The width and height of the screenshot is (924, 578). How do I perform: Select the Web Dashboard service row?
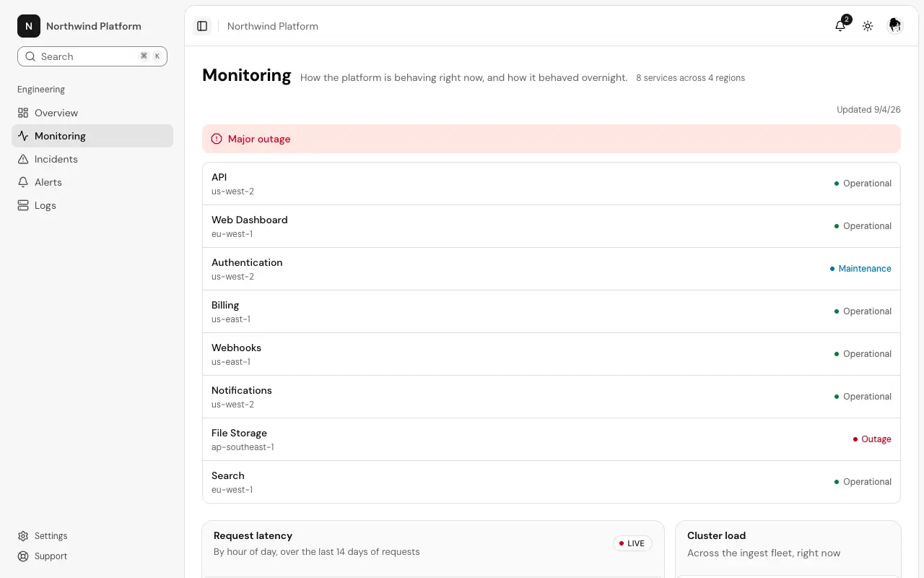[x=552, y=226]
